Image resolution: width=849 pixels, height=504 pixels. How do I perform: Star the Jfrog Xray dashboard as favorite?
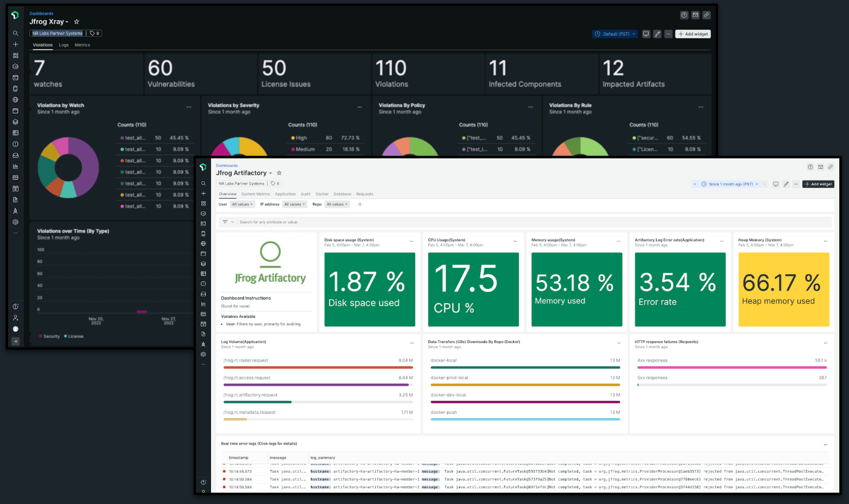pyautogui.click(x=76, y=22)
